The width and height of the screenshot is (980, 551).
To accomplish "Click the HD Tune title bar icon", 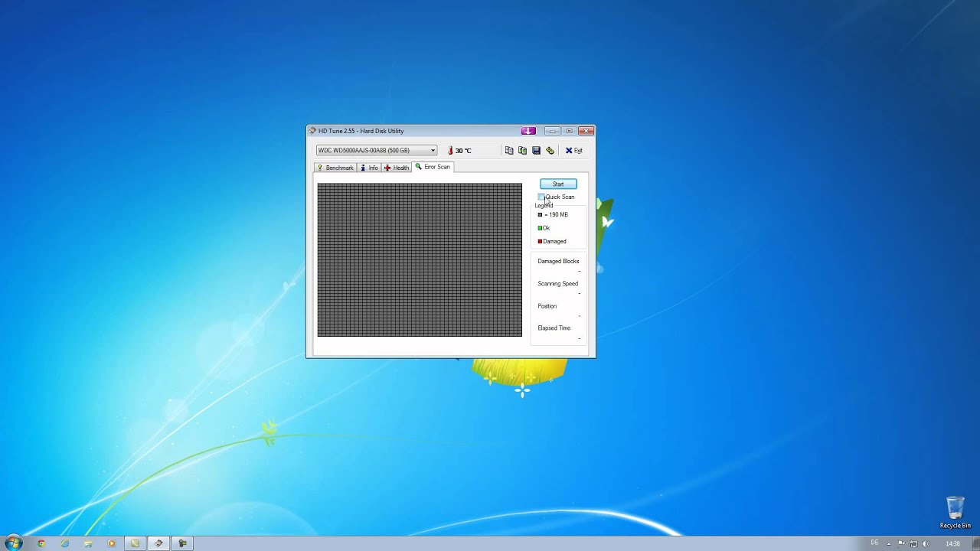I will 312,131.
